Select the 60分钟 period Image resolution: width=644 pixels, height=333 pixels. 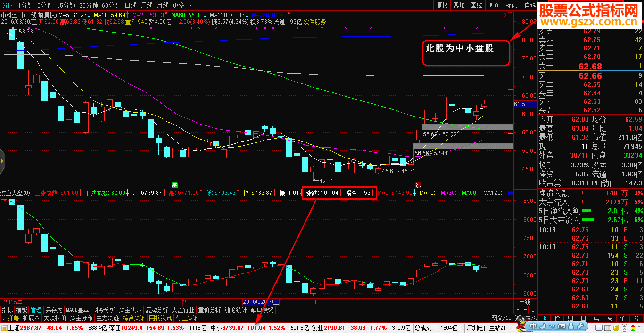click(x=111, y=5)
